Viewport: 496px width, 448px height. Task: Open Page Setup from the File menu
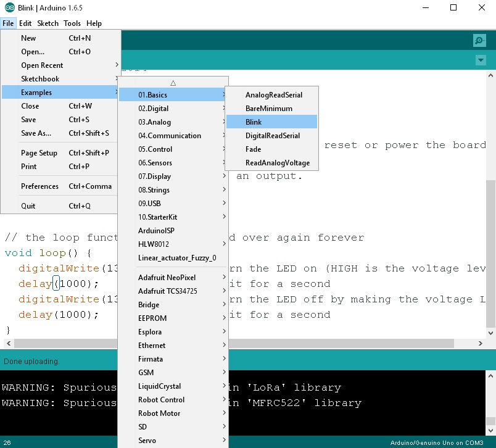[59, 153]
